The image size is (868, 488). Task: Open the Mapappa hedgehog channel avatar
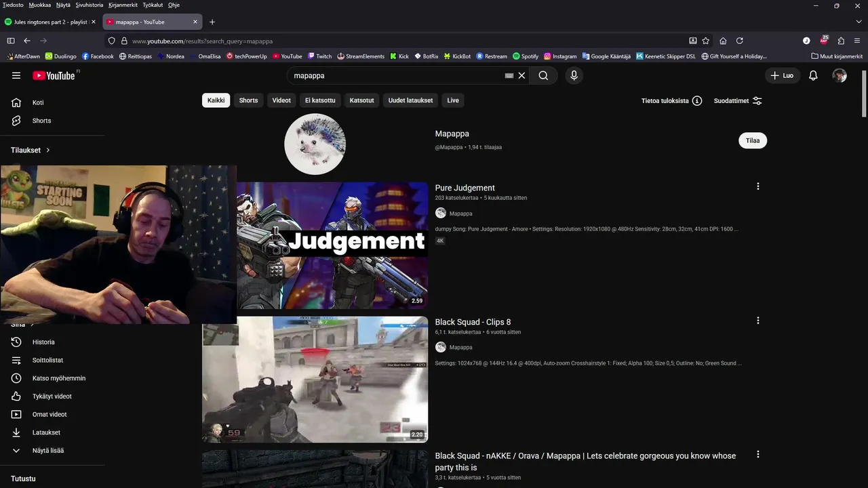315,144
